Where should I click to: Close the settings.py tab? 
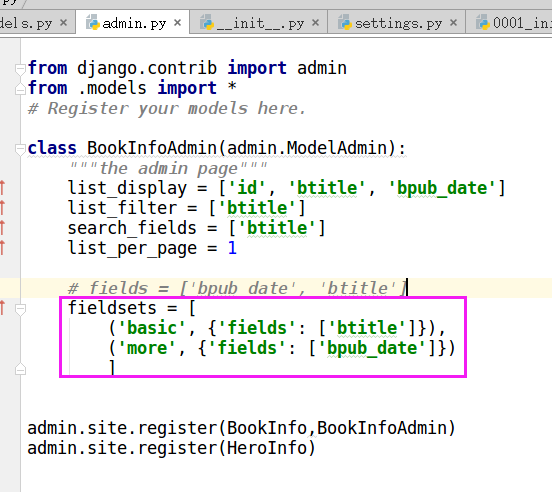pos(453,23)
